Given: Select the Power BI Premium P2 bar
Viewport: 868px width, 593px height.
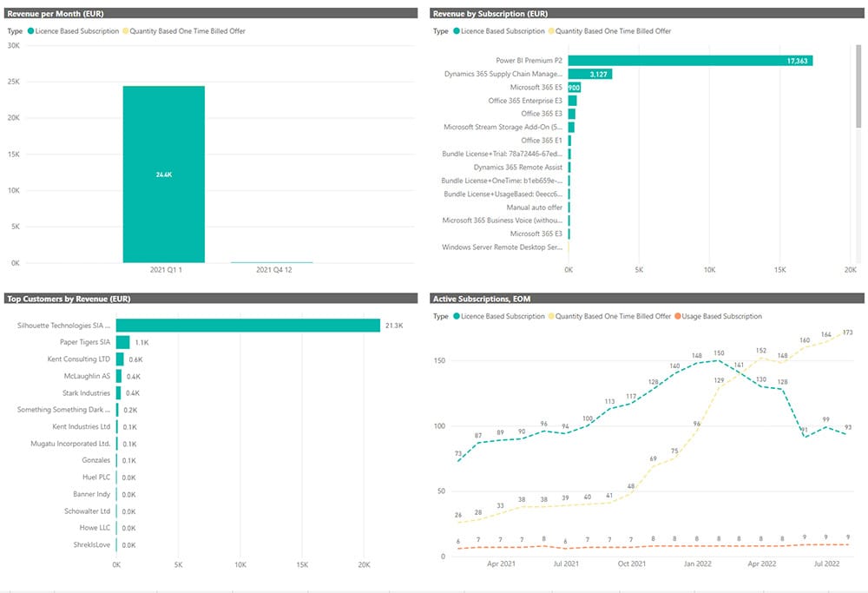Looking at the screenshot, I should click(690, 61).
